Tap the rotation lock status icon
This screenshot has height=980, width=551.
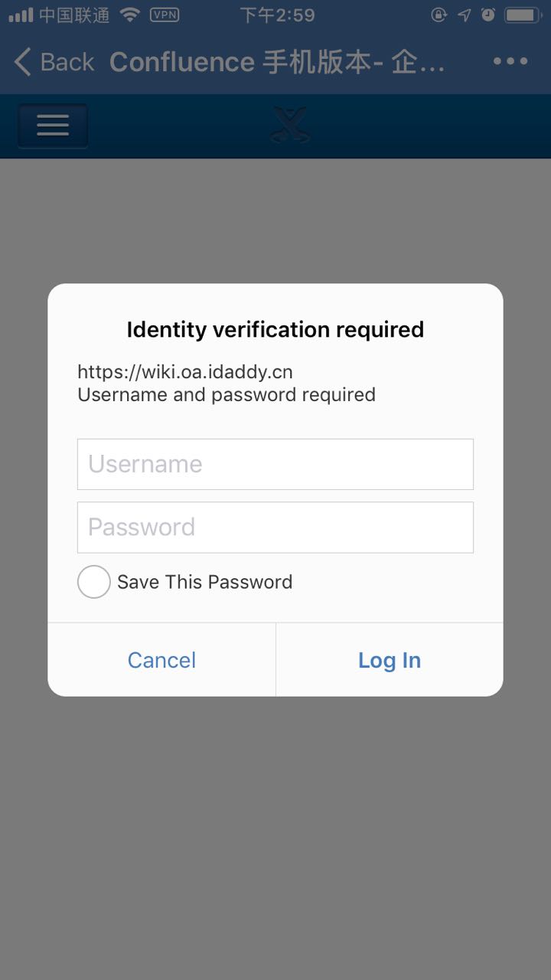point(439,15)
